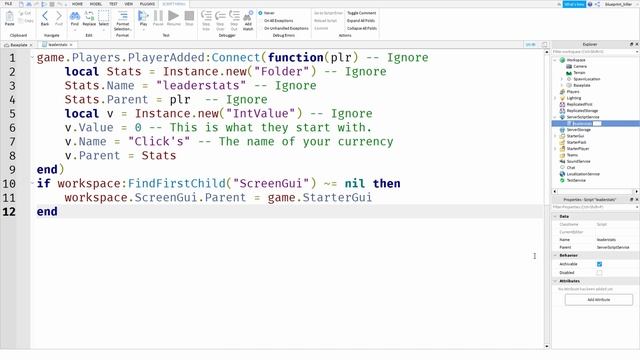Select Camera in Explorer
This screenshot has width=640, height=360.
point(580,66)
